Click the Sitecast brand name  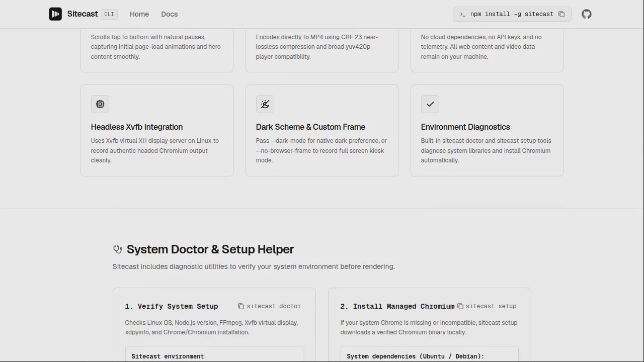(x=83, y=14)
